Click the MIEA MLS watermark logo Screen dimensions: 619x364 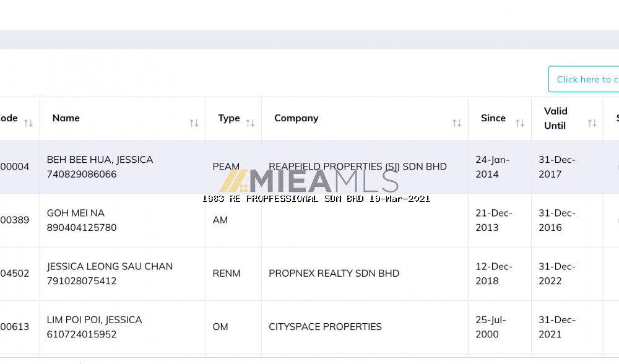(x=309, y=180)
